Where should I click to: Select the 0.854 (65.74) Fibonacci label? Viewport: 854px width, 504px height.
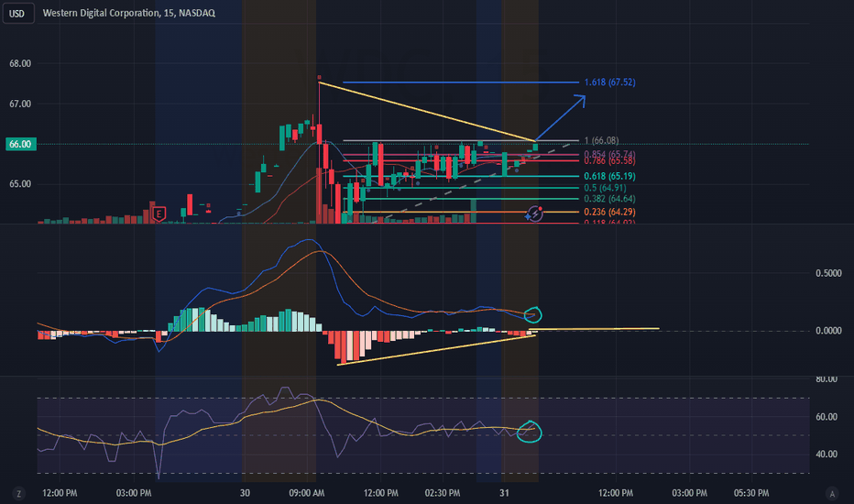pyautogui.click(x=609, y=154)
